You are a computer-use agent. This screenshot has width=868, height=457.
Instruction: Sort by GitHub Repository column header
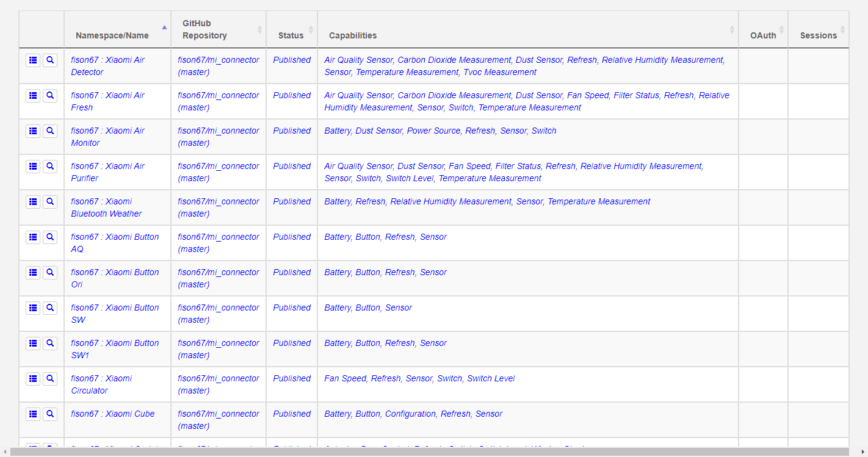click(219, 29)
